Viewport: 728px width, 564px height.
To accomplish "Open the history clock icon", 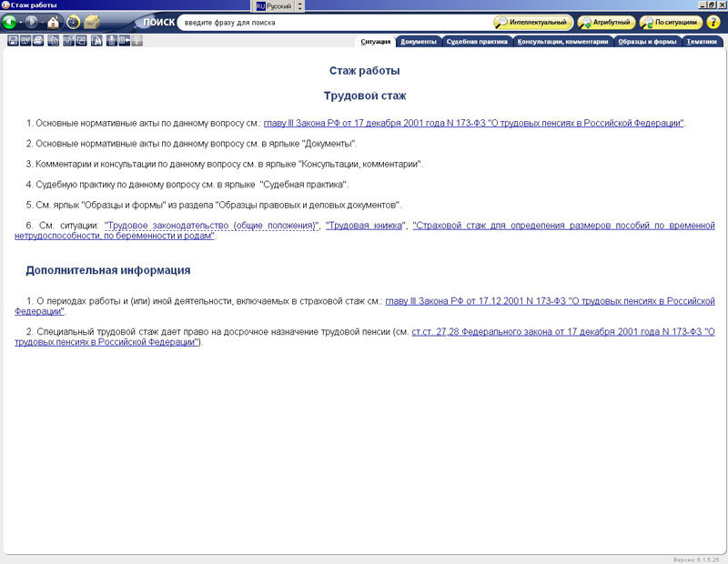I will [x=73, y=22].
